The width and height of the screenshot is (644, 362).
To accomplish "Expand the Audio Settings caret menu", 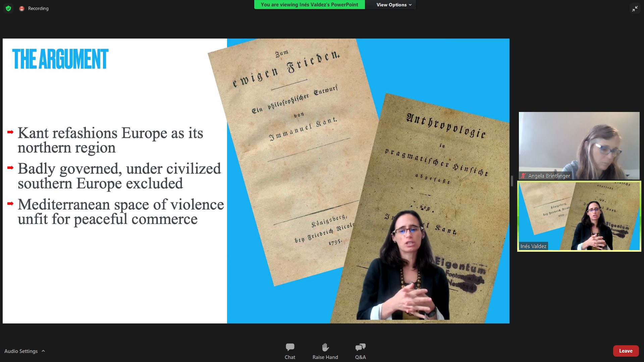I will 43,351.
